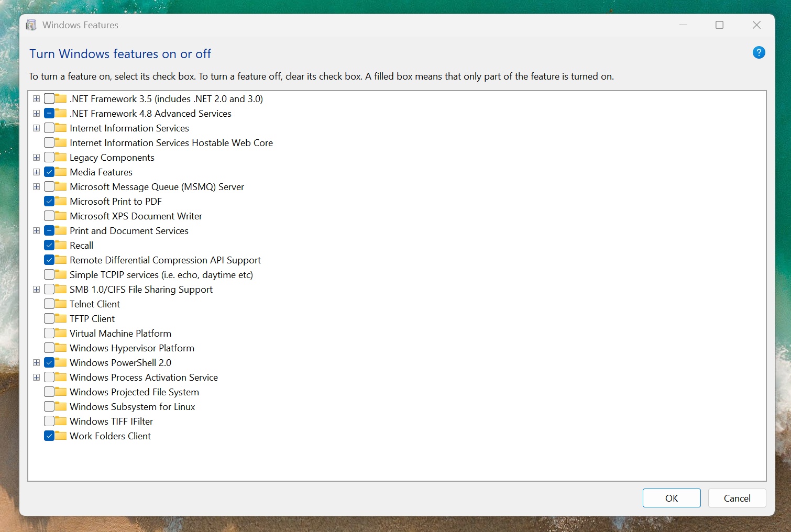Click the Windows Features icon in title bar
This screenshot has width=791, height=532.
(31, 25)
